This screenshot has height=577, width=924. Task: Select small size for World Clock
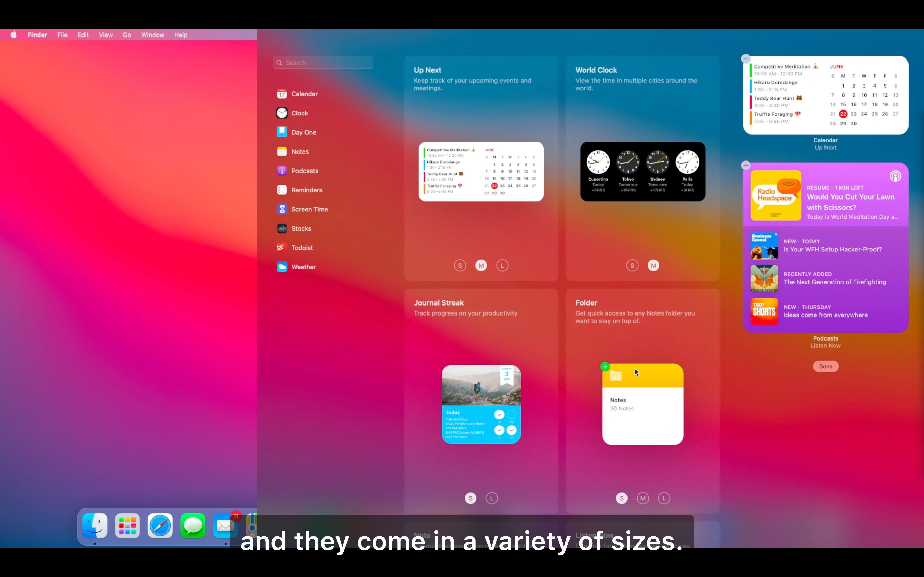(x=632, y=266)
